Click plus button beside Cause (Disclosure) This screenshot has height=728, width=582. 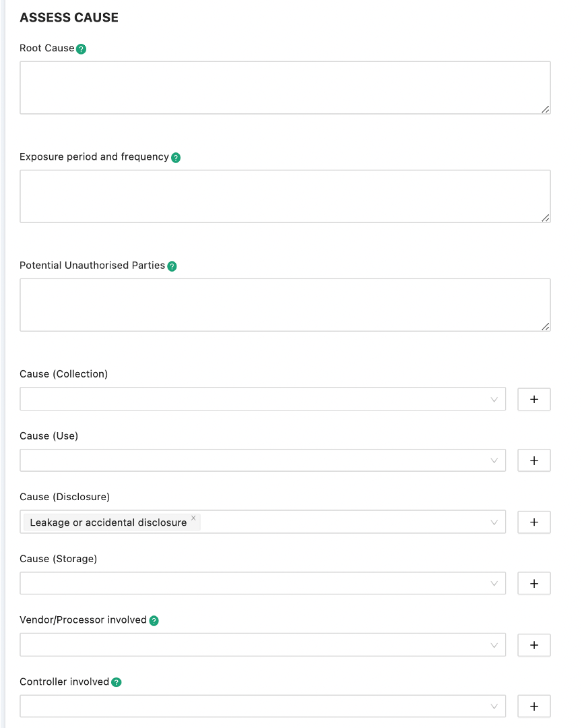[533, 522]
